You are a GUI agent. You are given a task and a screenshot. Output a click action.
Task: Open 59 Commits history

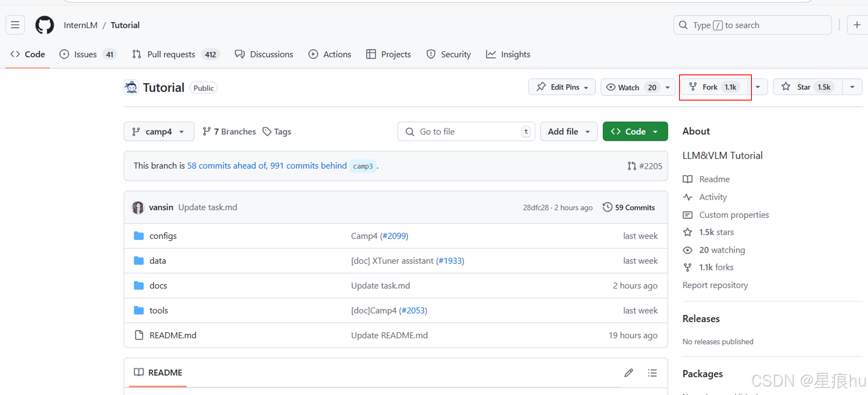tap(629, 207)
